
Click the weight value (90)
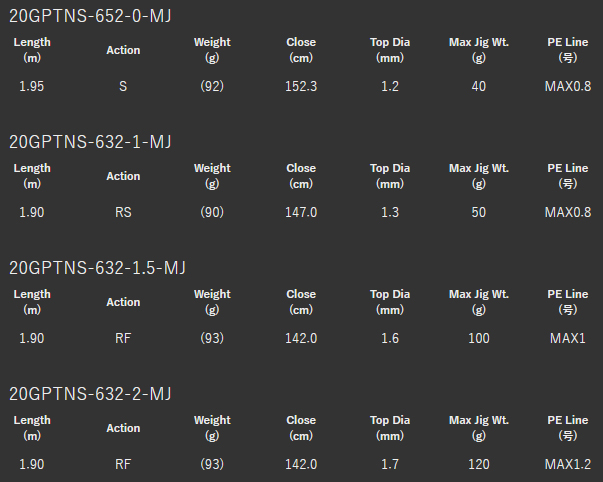pyautogui.click(x=212, y=212)
